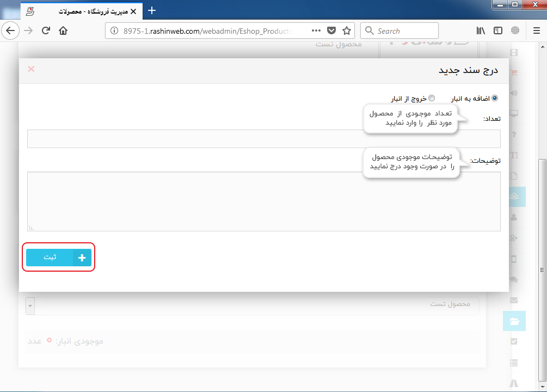
Task: Click the browser forward arrow
Action: click(28, 30)
